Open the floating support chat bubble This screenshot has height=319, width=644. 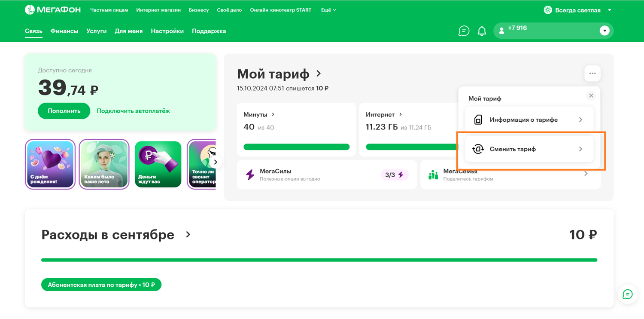[x=628, y=294]
